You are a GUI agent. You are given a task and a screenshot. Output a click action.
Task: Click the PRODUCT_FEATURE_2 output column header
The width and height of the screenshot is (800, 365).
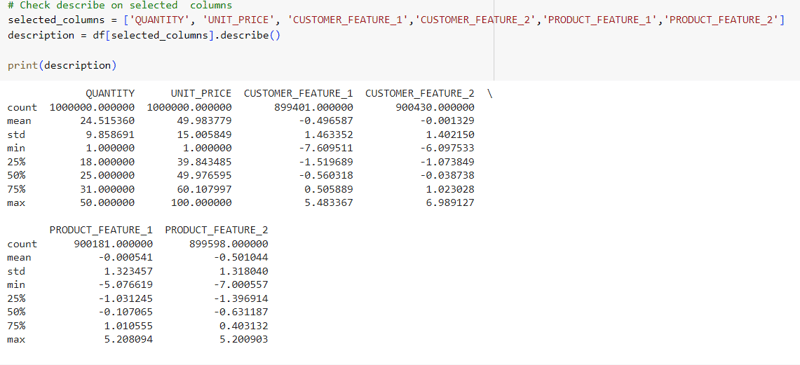pyautogui.click(x=216, y=230)
